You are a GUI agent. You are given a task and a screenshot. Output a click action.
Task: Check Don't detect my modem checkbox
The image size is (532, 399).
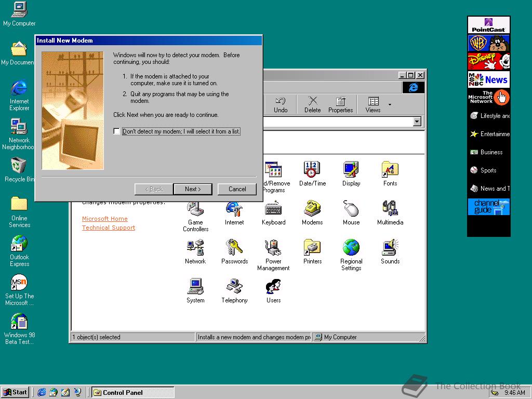117,131
